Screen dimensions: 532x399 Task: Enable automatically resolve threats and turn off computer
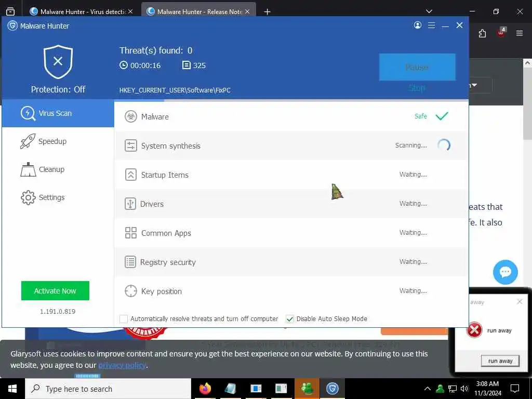(124, 319)
